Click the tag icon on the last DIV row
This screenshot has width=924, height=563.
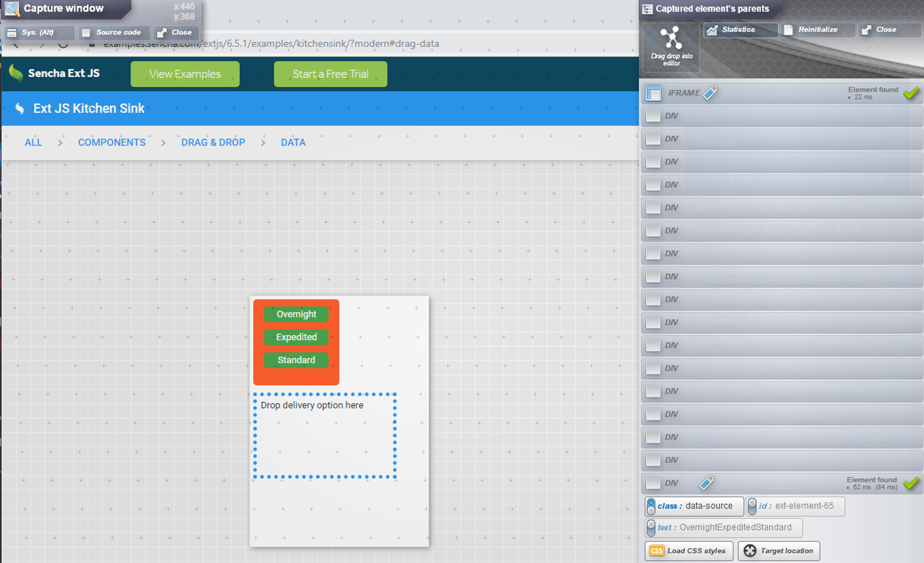tap(706, 483)
